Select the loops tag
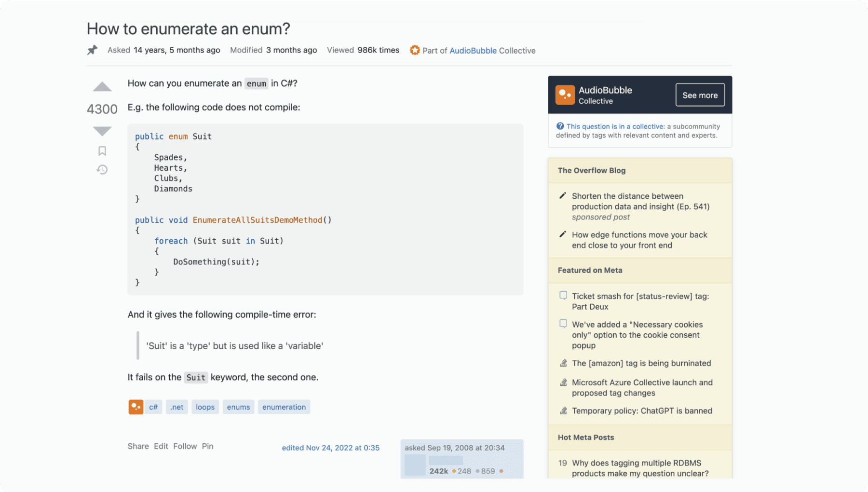Screen dimensions: 868x492 pos(205,407)
